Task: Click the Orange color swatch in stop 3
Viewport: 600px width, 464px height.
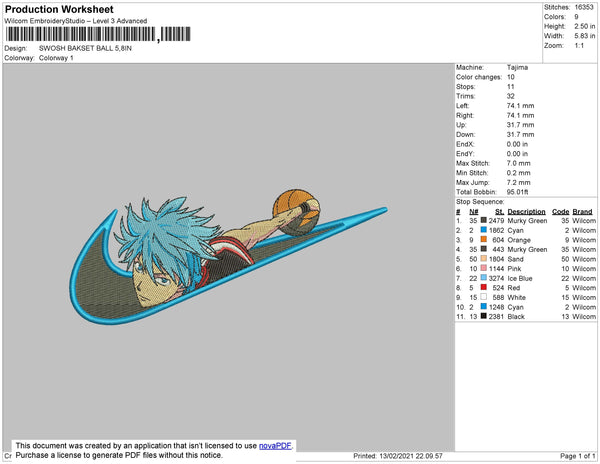Action: tap(484, 240)
